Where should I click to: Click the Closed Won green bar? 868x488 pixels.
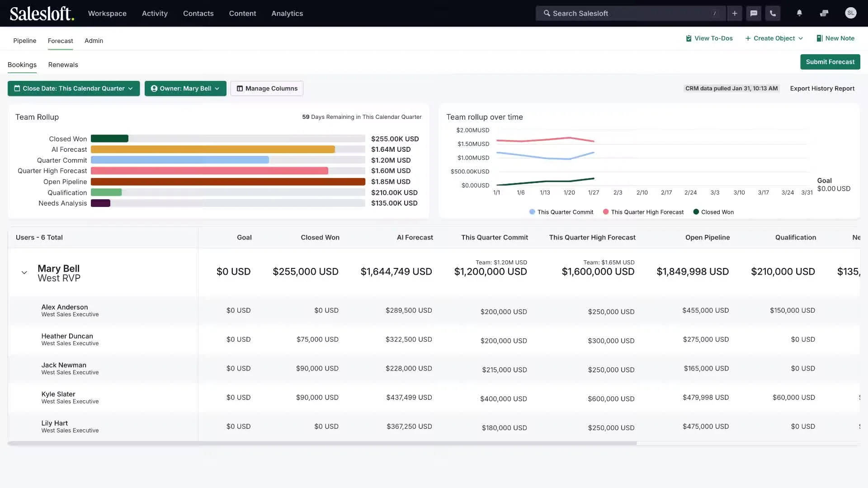[109, 139]
